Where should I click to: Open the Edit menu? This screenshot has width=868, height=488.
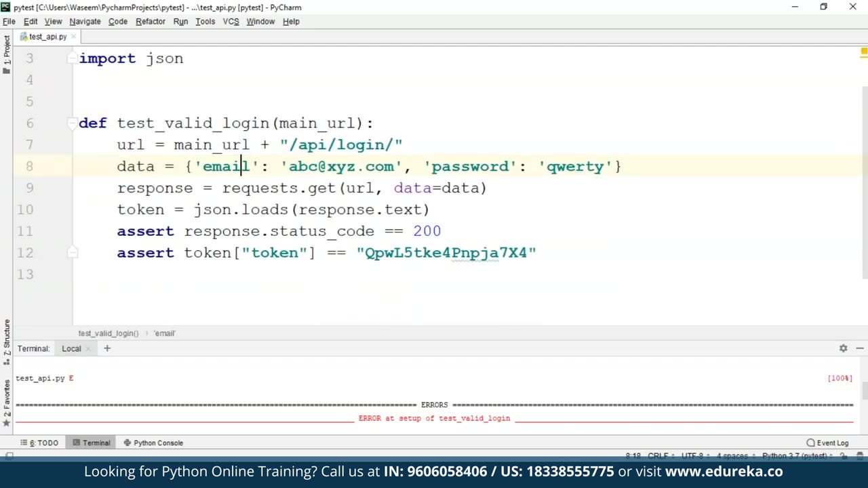point(31,21)
